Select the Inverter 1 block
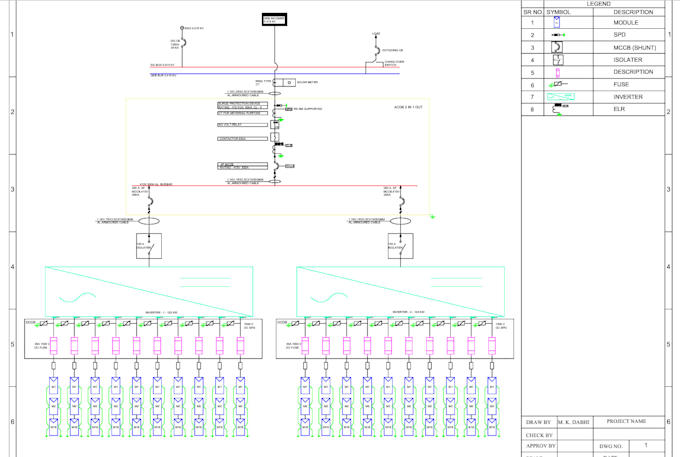This screenshot has height=457, width=680. 149,291
